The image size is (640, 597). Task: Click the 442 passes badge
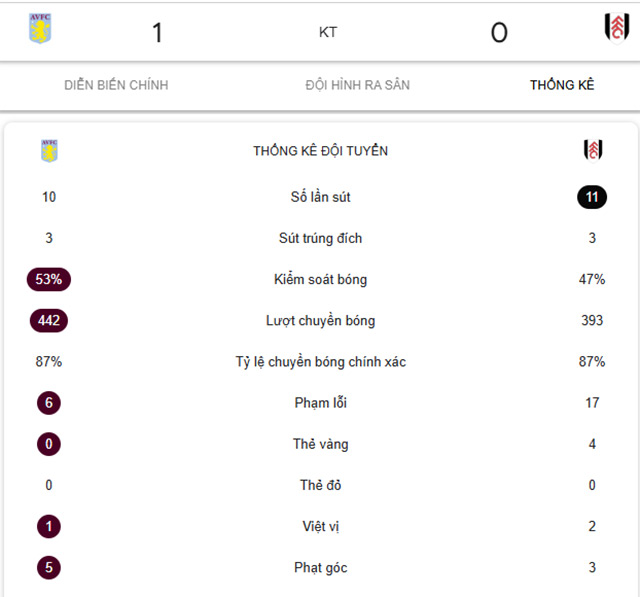49,321
